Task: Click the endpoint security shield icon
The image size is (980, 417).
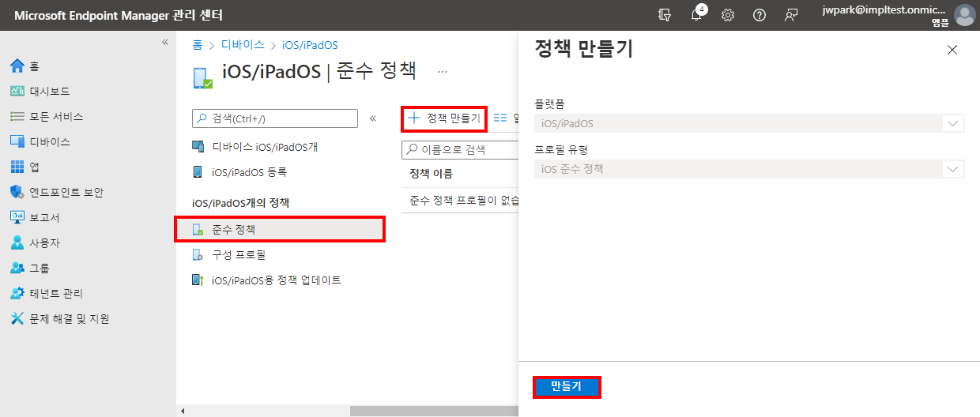Action: 17,192
